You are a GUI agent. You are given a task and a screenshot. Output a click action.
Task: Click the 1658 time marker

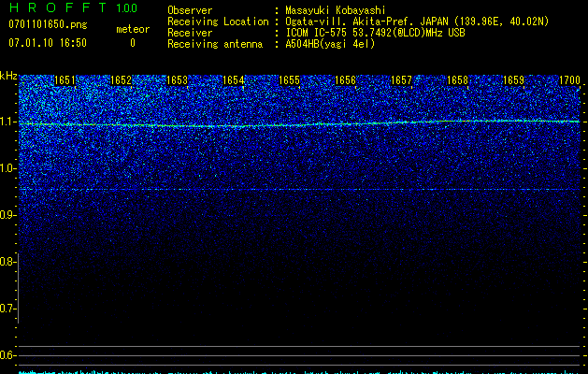457,80
